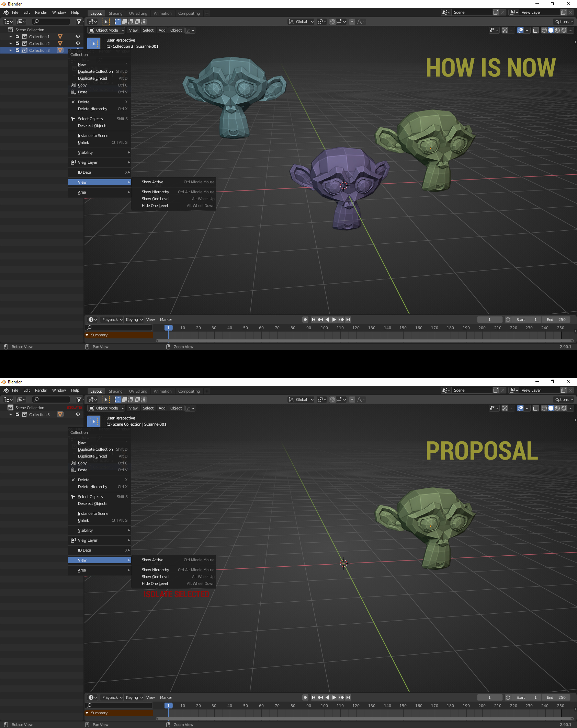The height and width of the screenshot is (728, 577).
Task: Select wireframe shading icon in PROPOSAL viewport header
Action: [544, 408]
